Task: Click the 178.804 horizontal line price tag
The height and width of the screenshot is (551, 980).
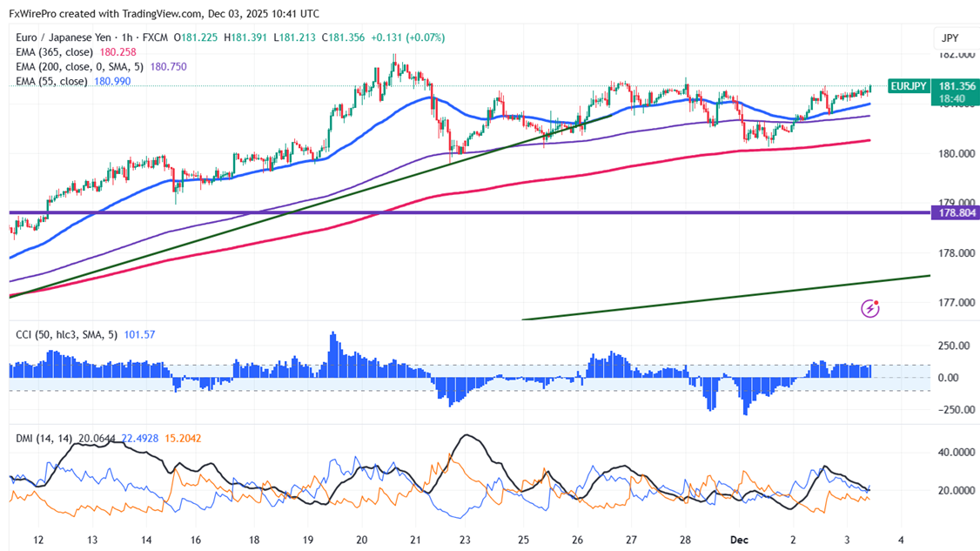Action: (956, 213)
